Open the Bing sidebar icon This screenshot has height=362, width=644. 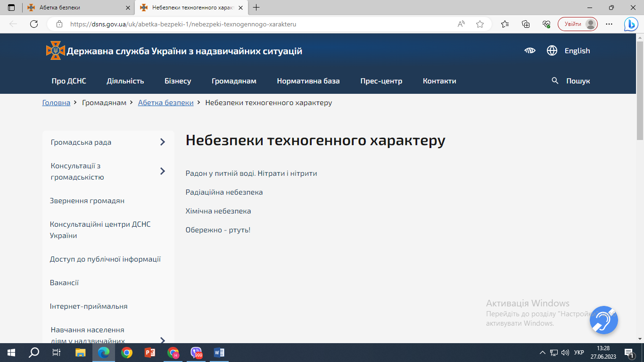pyautogui.click(x=631, y=24)
